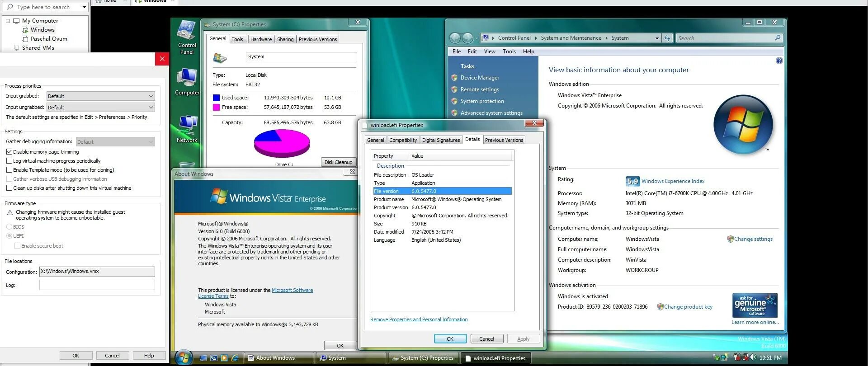Click the shield icon beside Advanced system settings
The width and height of the screenshot is (868, 366).
click(454, 113)
